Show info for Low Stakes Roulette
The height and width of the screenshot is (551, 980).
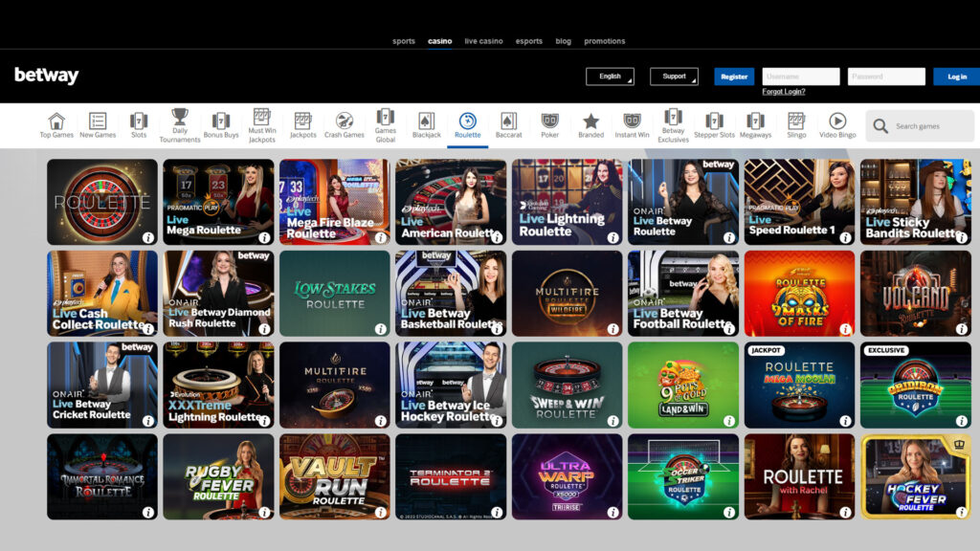coord(380,329)
